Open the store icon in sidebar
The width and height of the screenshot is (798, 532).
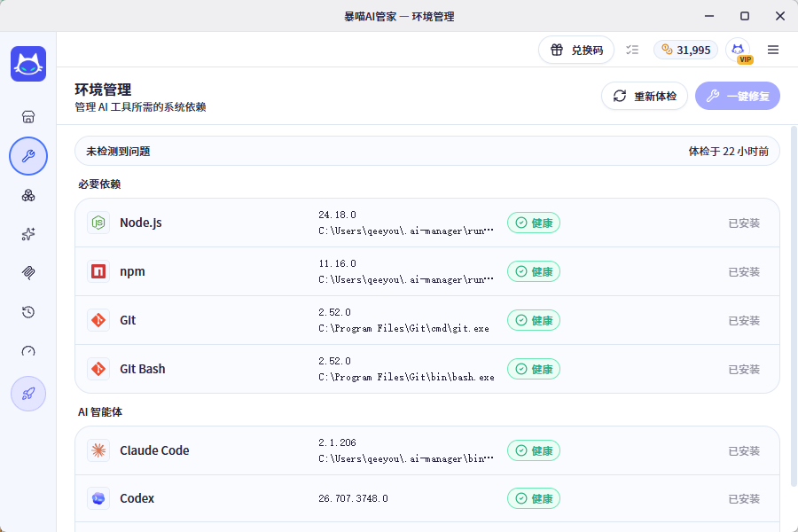28,117
